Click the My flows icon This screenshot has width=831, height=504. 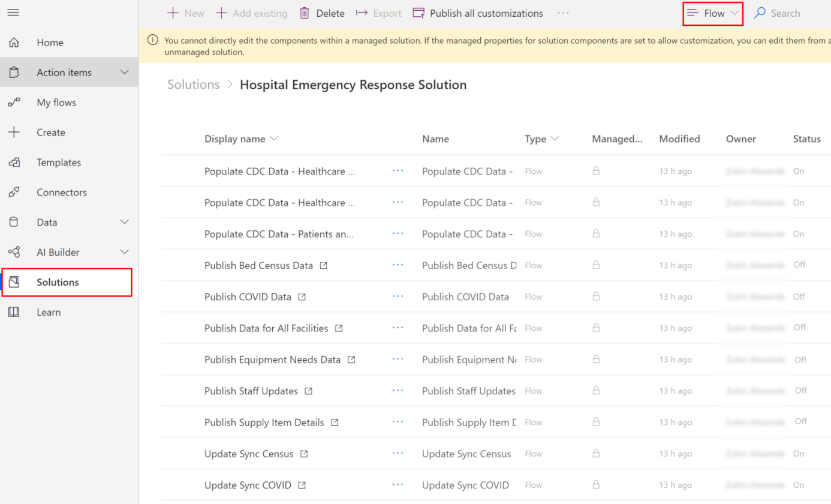click(14, 102)
